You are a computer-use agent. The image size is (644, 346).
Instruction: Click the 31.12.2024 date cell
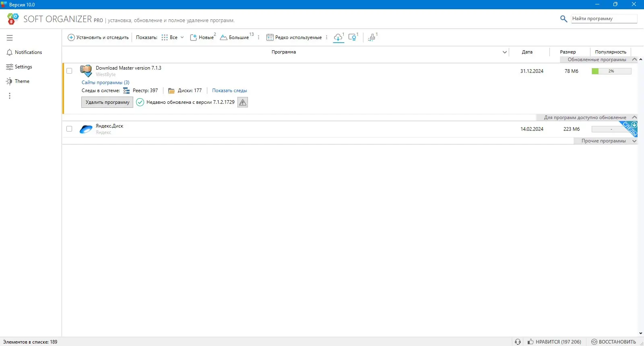pos(532,71)
